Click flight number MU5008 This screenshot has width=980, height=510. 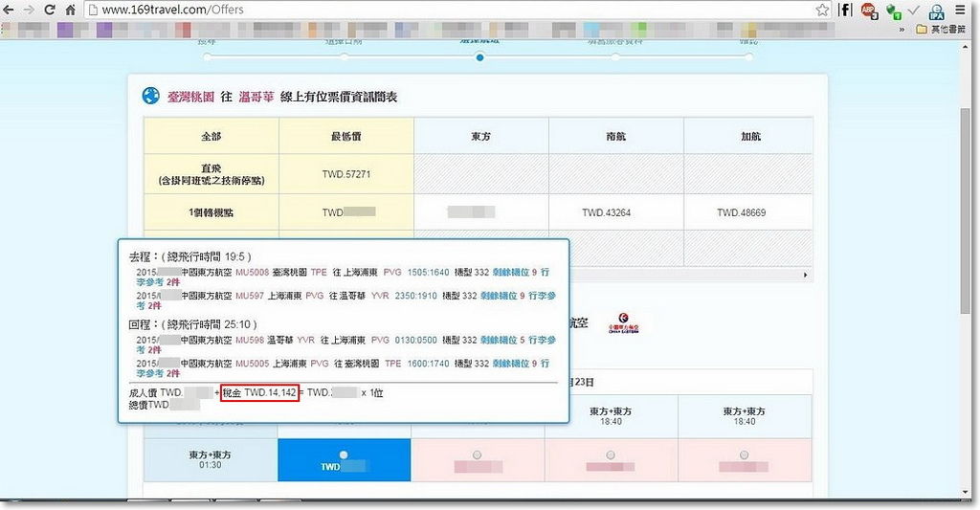[x=252, y=273]
